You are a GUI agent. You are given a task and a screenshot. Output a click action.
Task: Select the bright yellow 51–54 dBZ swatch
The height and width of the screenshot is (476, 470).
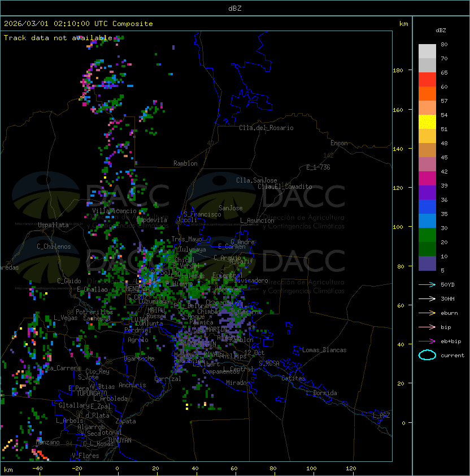click(x=427, y=122)
